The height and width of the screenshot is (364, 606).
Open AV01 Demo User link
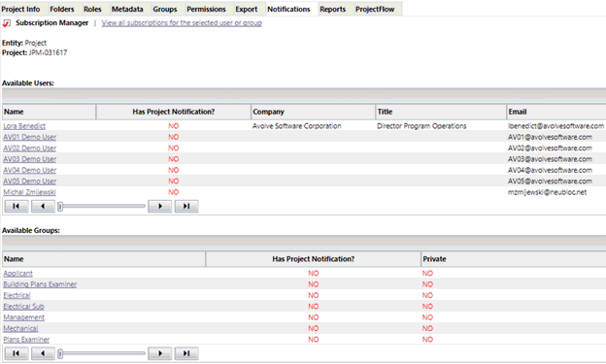30,137
